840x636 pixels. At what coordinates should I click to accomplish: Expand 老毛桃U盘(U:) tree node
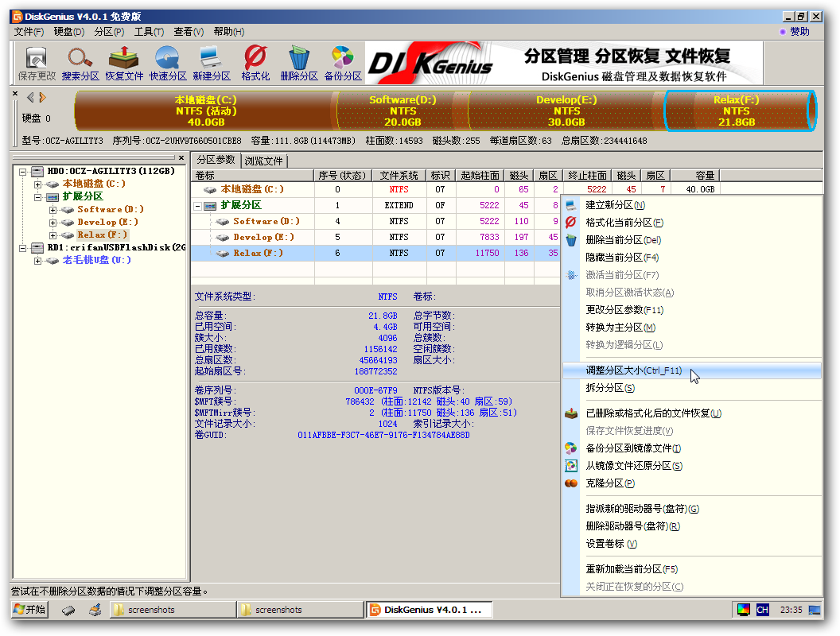[37, 261]
